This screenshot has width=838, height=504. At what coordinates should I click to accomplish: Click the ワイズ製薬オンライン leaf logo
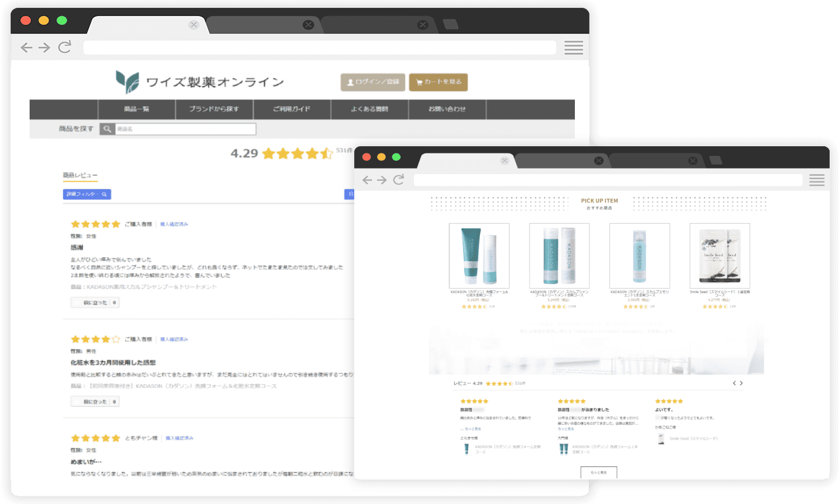tap(127, 82)
